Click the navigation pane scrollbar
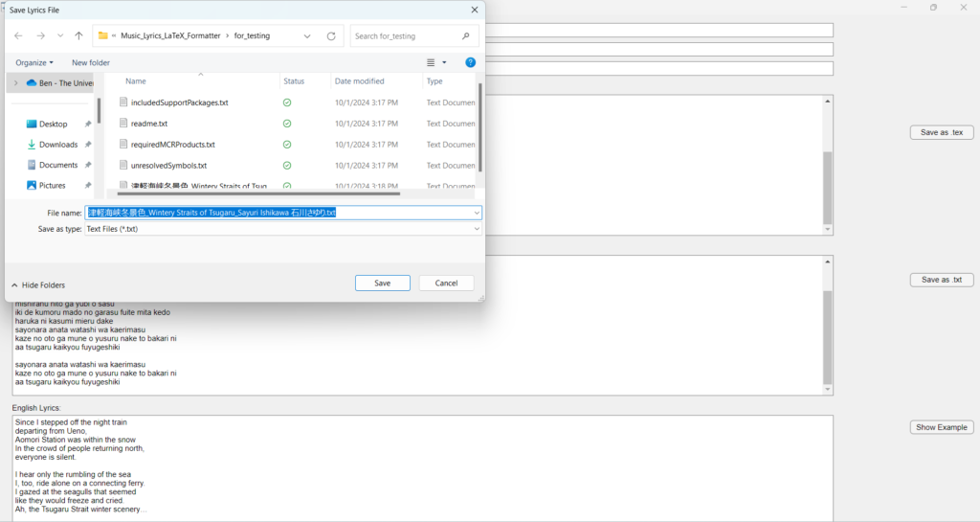This screenshot has height=522, width=980. tap(99, 111)
